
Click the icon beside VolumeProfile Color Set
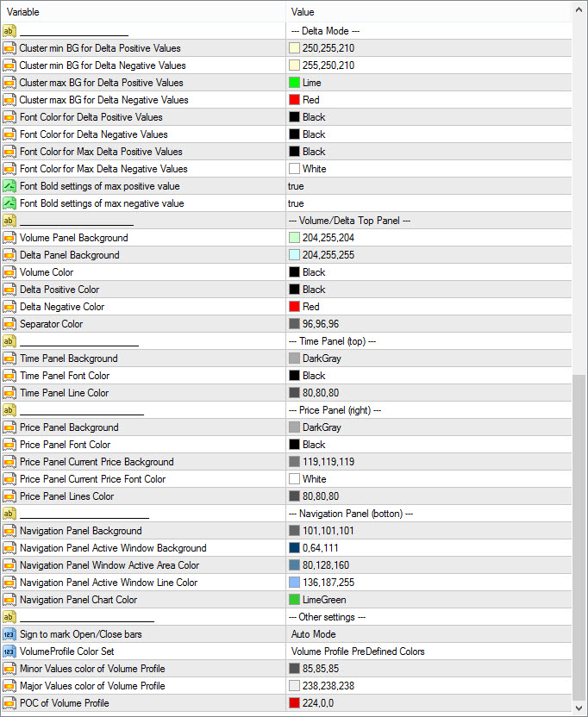click(x=9, y=652)
